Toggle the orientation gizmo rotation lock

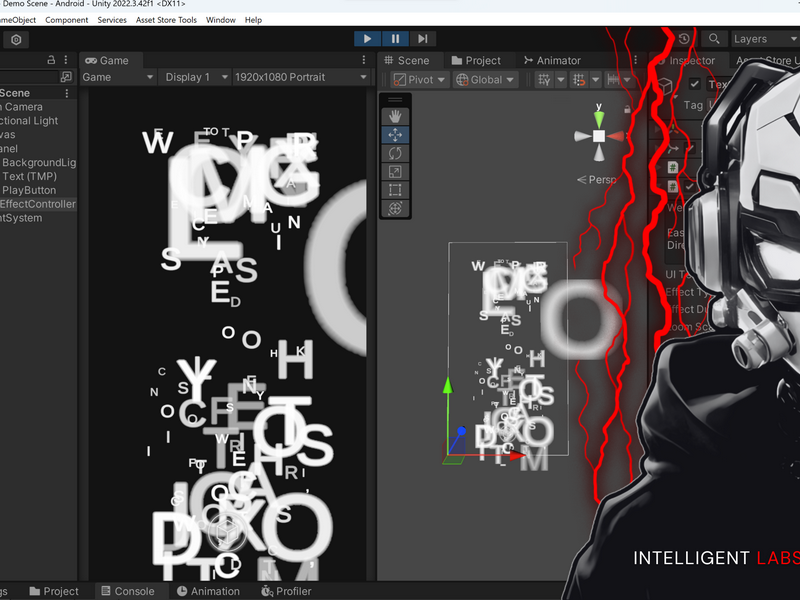coord(627,109)
